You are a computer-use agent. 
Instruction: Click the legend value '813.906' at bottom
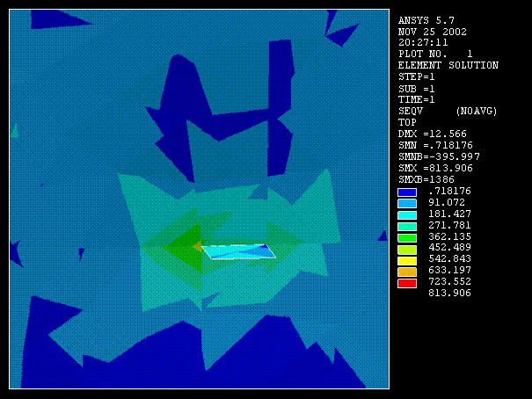tap(450, 293)
